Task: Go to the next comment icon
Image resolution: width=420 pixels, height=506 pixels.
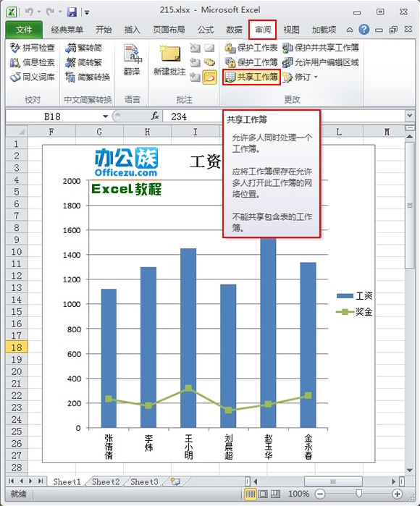Action: 195,77
